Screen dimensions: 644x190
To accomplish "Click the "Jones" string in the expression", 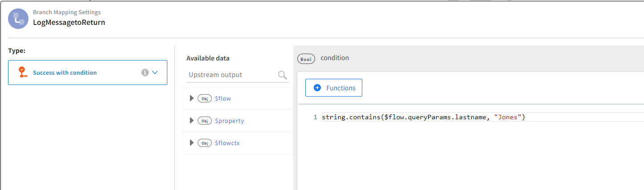I will [x=508, y=117].
